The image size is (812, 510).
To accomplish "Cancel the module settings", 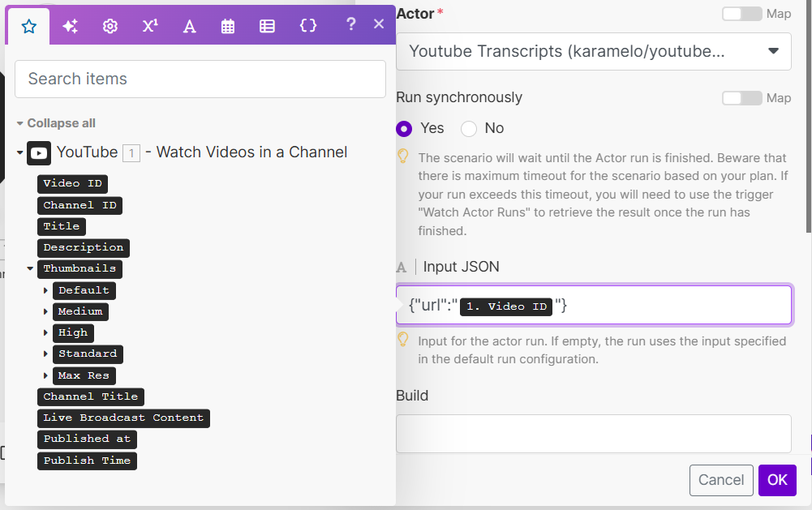I will click(x=721, y=480).
